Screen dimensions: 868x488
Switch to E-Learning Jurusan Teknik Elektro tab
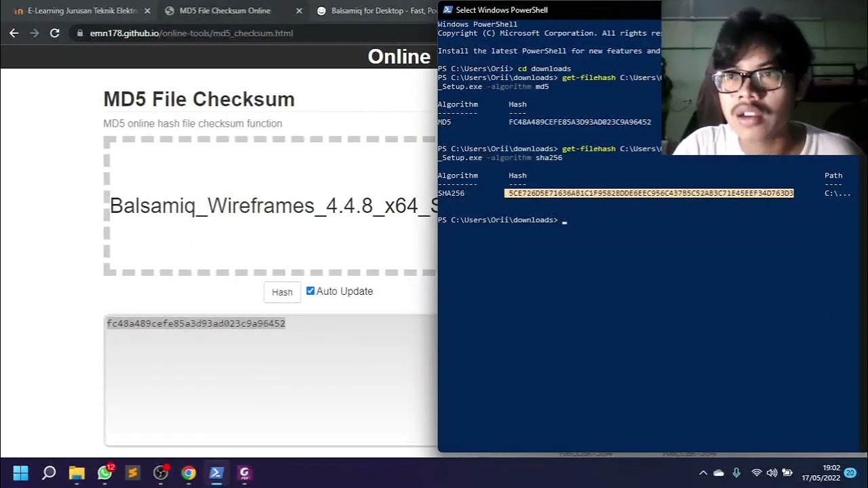(81, 11)
